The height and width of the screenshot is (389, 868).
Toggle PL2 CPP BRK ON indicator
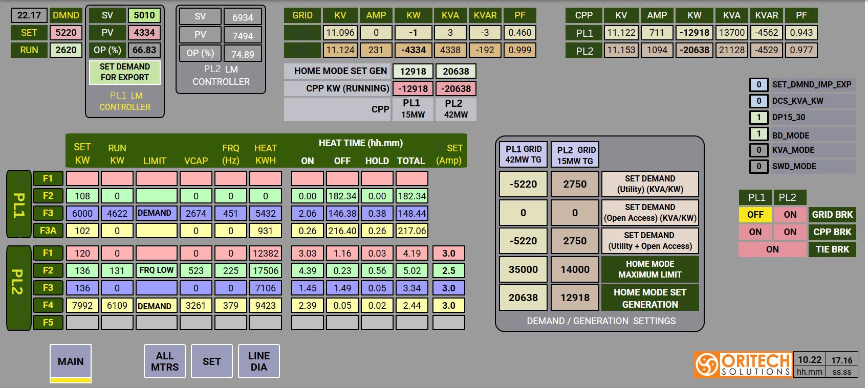click(790, 232)
